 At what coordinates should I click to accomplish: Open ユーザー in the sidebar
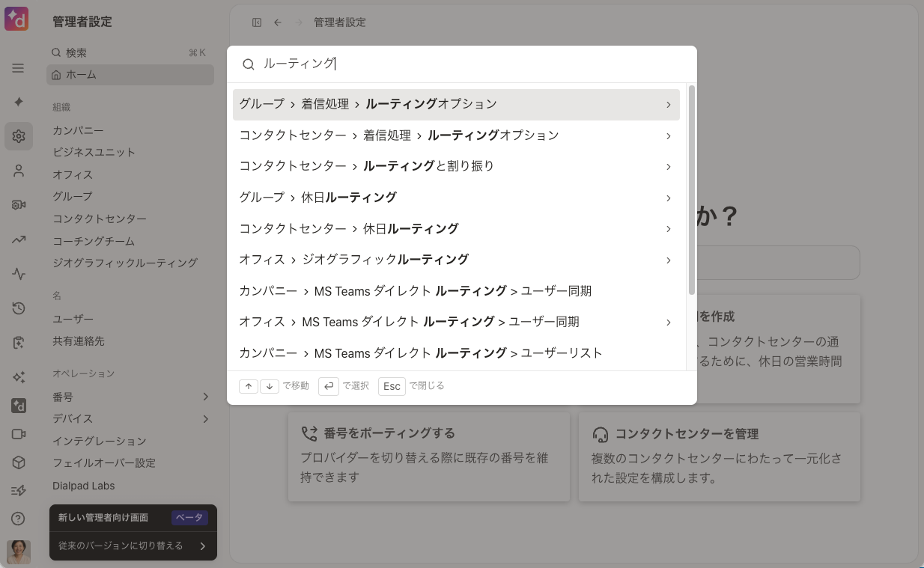(x=73, y=319)
